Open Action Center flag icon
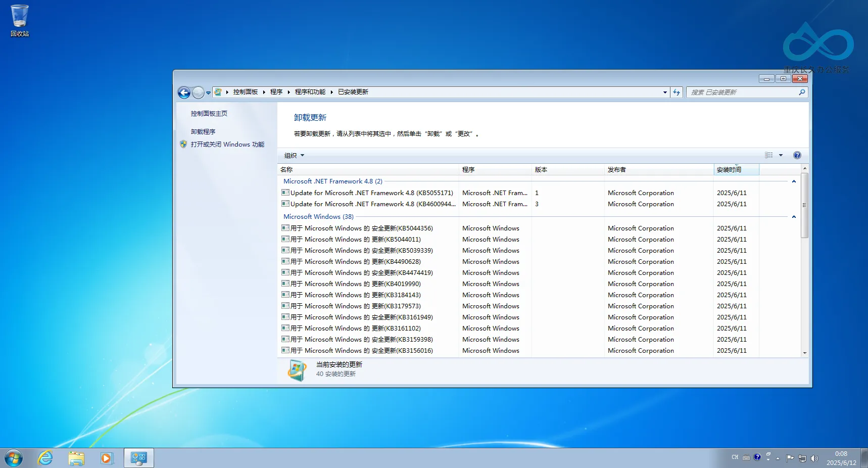The height and width of the screenshot is (468, 868). pyautogui.click(x=790, y=458)
